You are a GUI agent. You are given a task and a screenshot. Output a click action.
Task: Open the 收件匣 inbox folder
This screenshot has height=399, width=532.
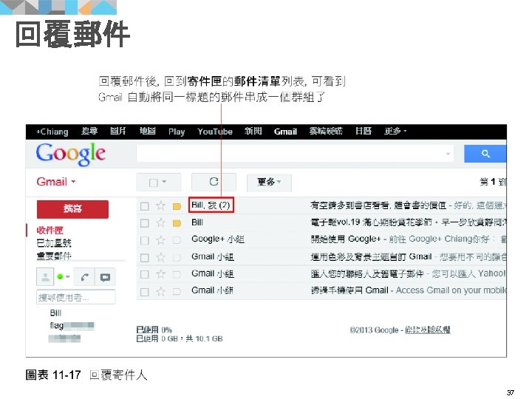(x=50, y=231)
